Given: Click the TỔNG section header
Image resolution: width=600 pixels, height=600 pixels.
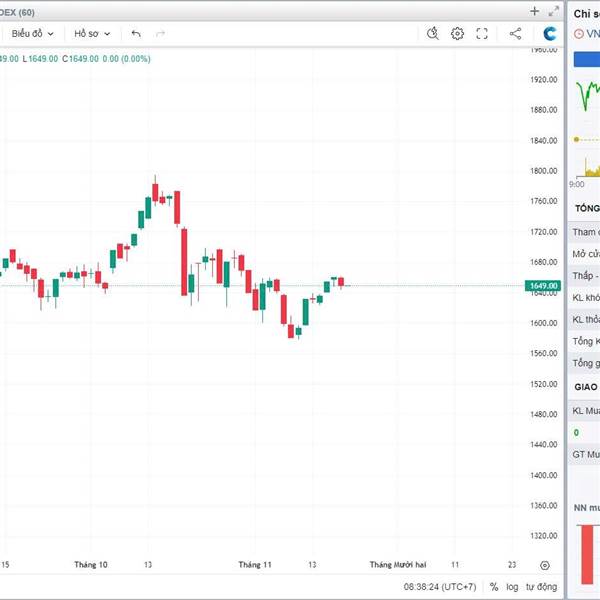Looking at the screenshot, I should point(585,209).
